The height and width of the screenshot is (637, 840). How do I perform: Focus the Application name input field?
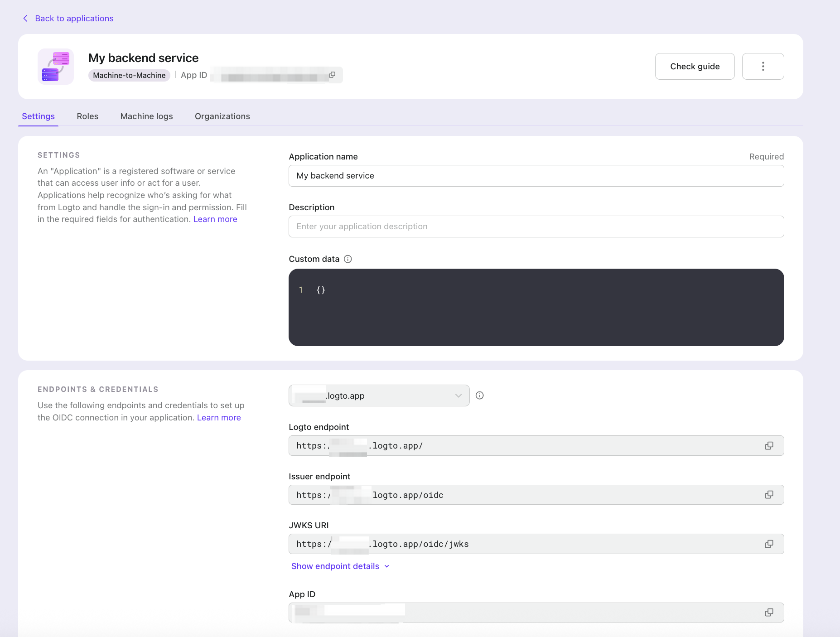click(536, 176)
